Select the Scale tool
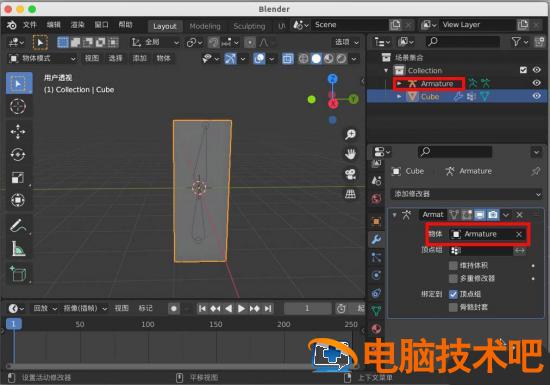 coord(18,177)
